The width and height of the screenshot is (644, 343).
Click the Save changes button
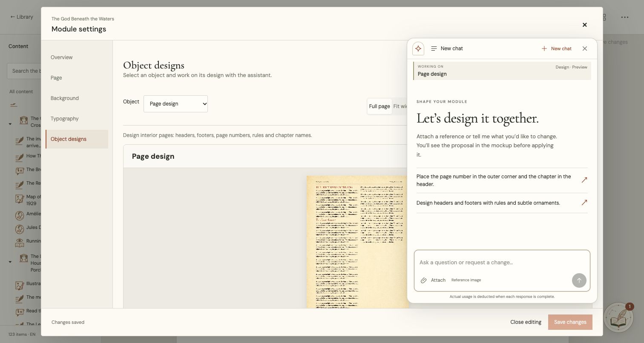[570, 322]
